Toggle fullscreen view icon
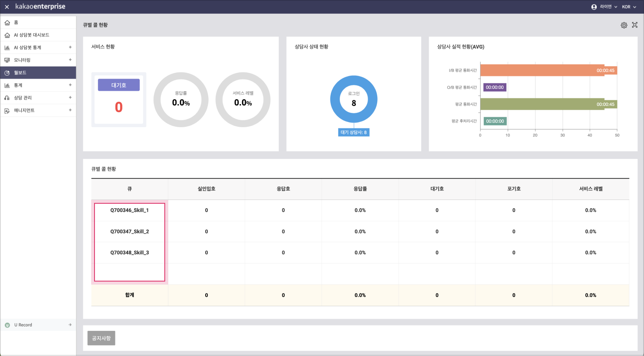644x356 pixels. (x=635, y=25)
